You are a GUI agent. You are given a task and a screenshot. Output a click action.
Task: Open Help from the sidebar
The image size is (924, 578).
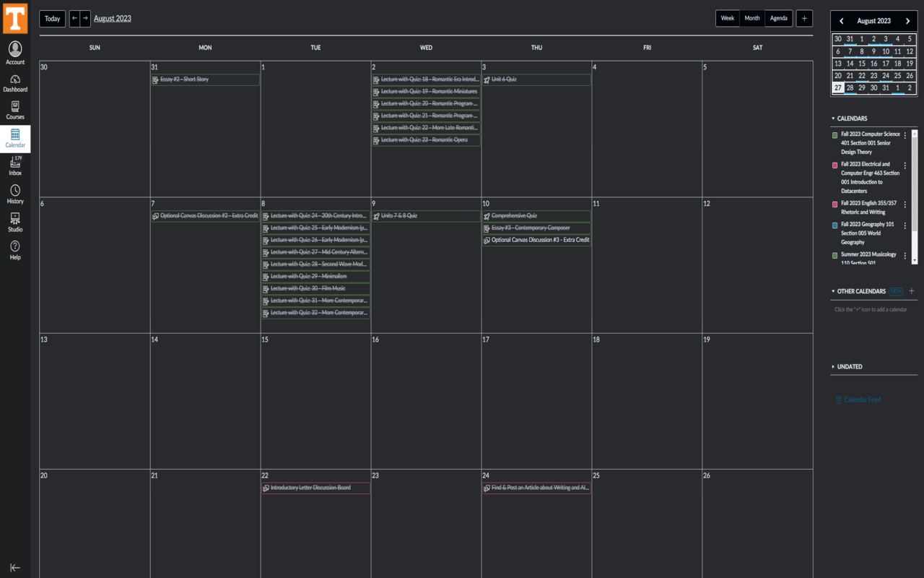point(15,249)
